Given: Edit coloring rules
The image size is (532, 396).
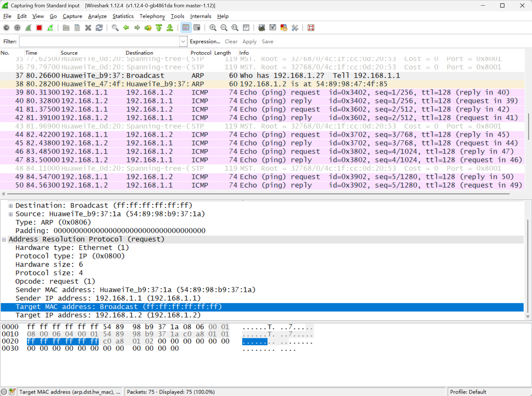Looking at the screenshot, I should (284, 28).
